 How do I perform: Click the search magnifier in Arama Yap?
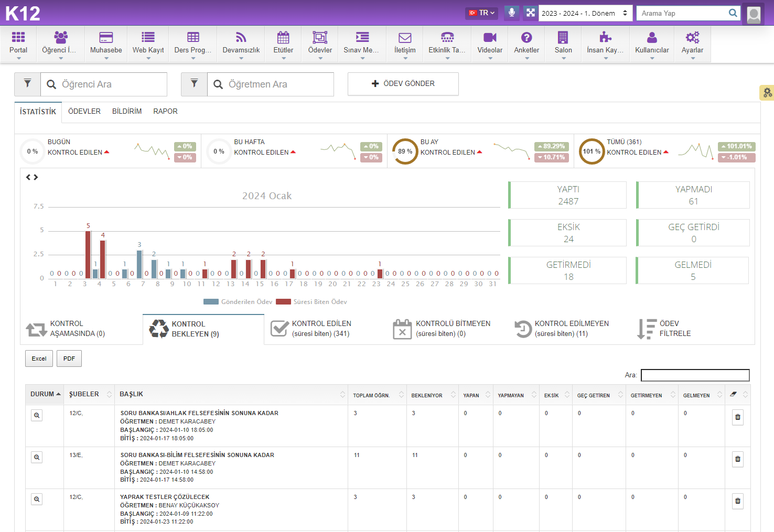733,13
